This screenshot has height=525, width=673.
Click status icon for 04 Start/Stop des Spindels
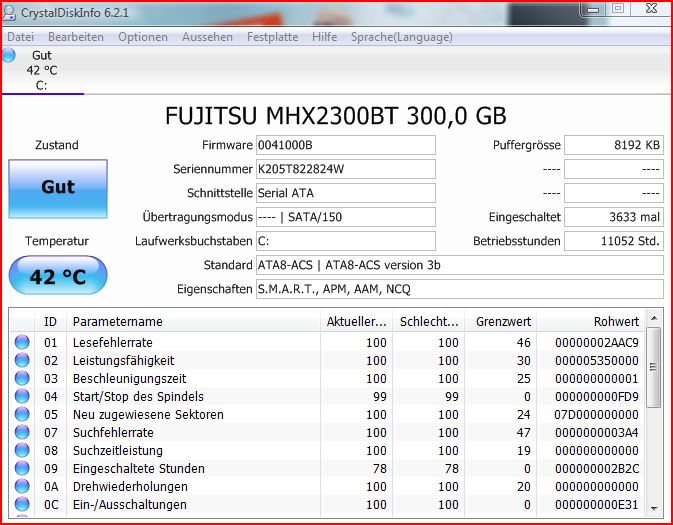pos(22,396)
